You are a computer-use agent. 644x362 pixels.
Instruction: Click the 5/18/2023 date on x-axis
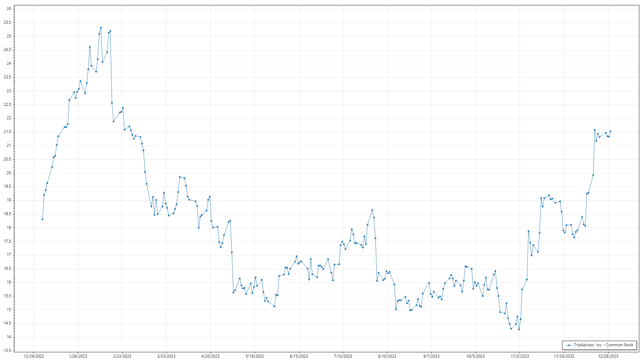255,356
